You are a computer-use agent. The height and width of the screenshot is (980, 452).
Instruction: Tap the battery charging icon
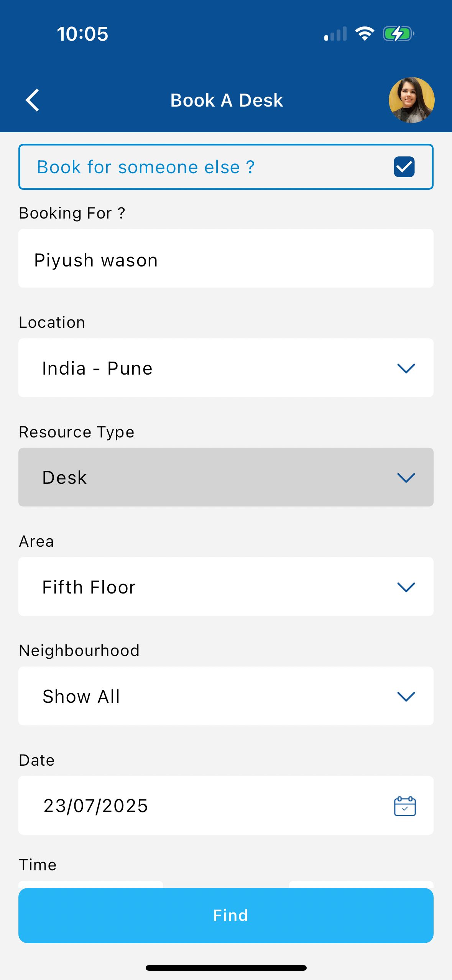coord(398,34)
